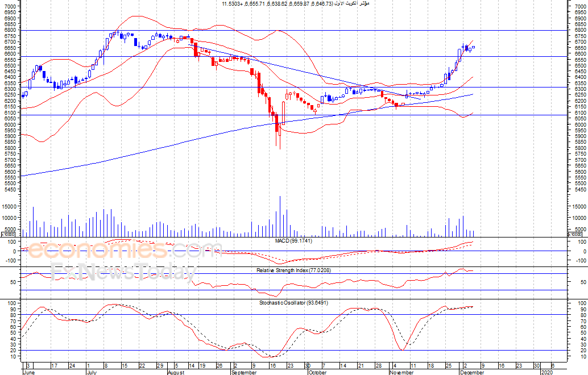Click date label 28 on time axis
Image resolution: width=588 pixels, height=375 pixels.
[378, 366]
